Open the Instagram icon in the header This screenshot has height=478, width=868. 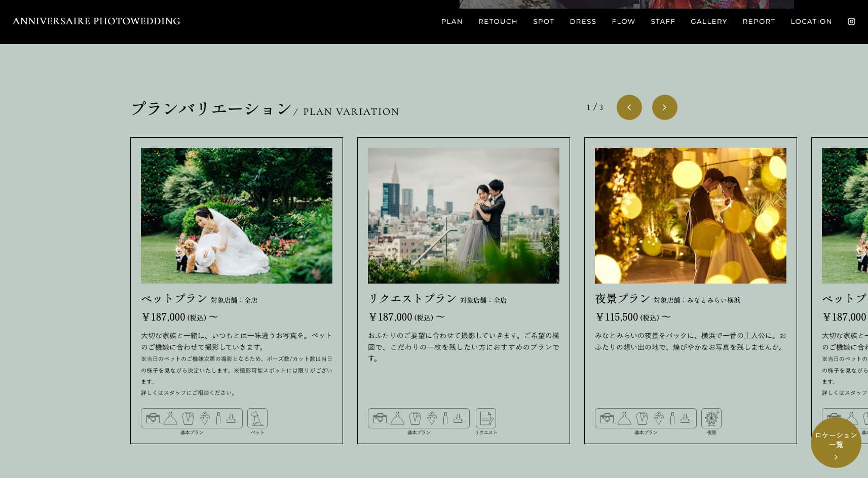coord(851,22)
